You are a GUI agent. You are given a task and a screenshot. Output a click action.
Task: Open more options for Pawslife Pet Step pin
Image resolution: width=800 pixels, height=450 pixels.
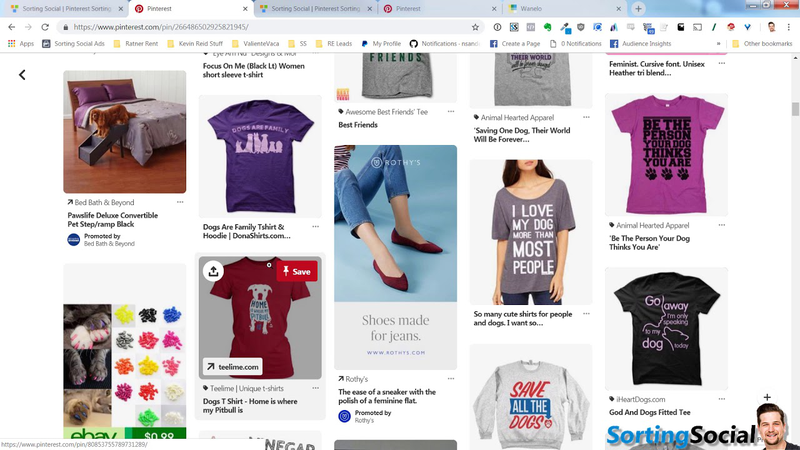[180, 202]
